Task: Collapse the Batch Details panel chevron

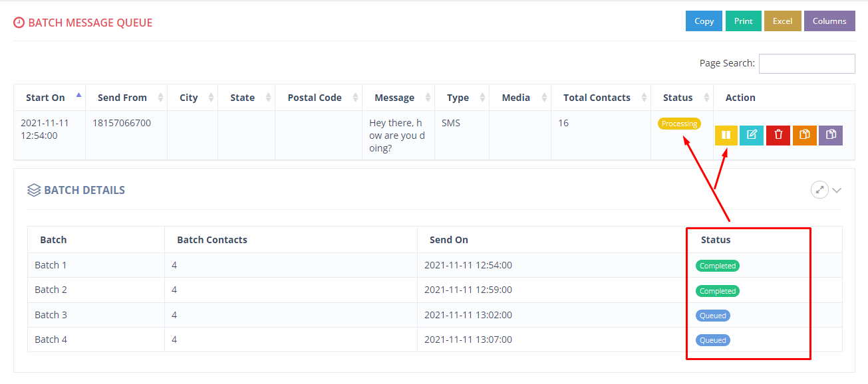Action: point(837,191)
